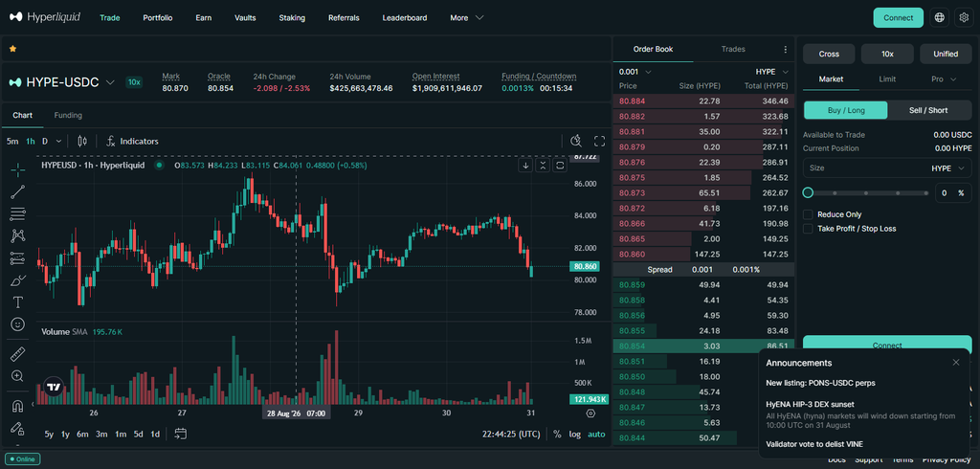Click the size percentage slider handle

pyautogui.click(x=808, y=192)
